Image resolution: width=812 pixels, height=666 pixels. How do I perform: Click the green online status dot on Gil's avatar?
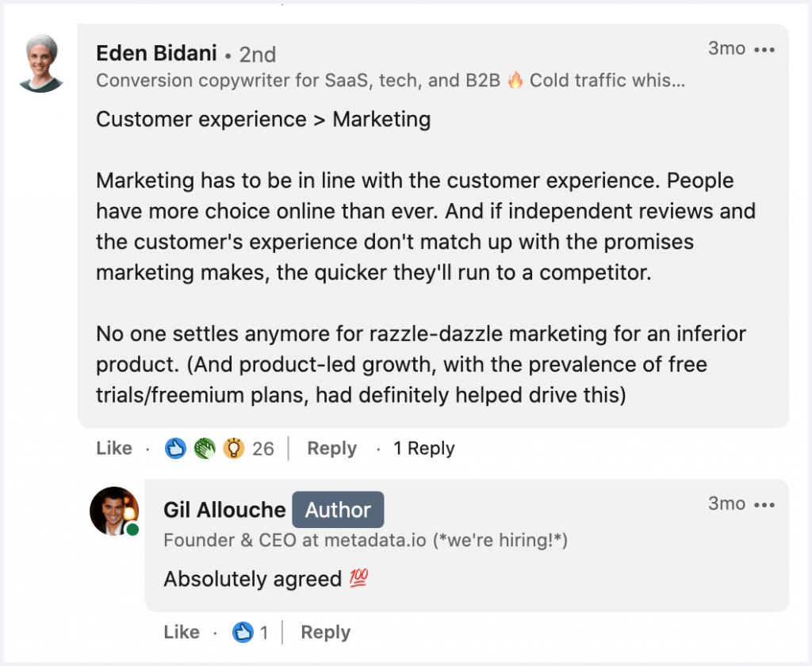coord(133,530)
